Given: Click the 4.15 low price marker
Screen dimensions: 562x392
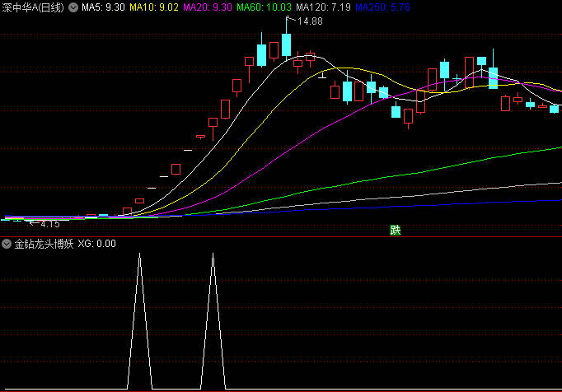Looking at the screenshot, I should [x=49, y=224].
